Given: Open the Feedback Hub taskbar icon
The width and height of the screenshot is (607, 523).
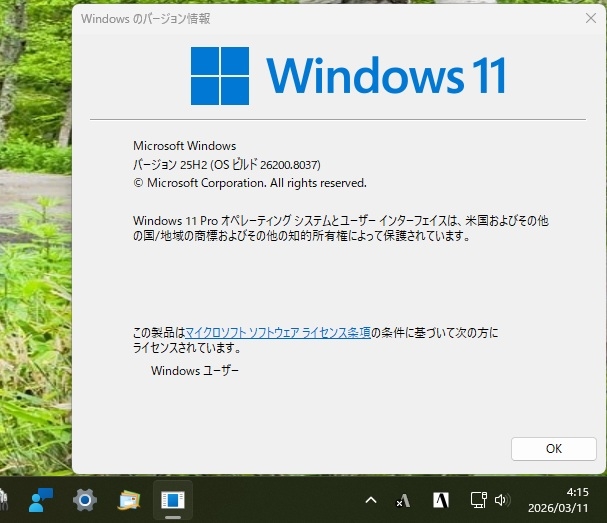Looking at the screenshot, I should coord(41,500).
